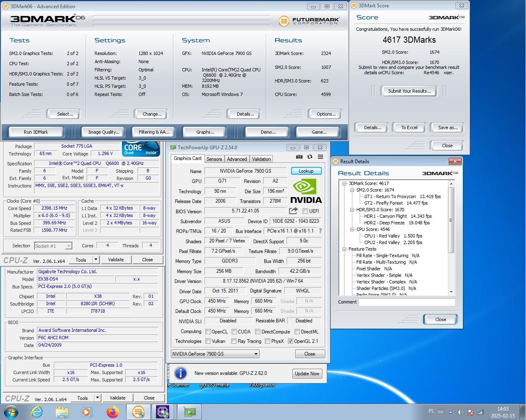Click the BIOS export share icon

(293, 211)
